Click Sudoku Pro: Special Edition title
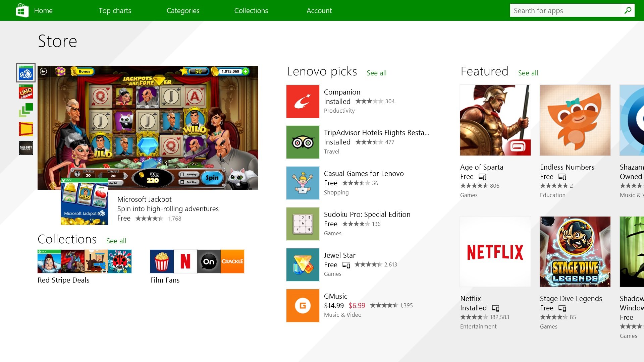This screenshot has height=362, width=644. click(x=367, y=215)
